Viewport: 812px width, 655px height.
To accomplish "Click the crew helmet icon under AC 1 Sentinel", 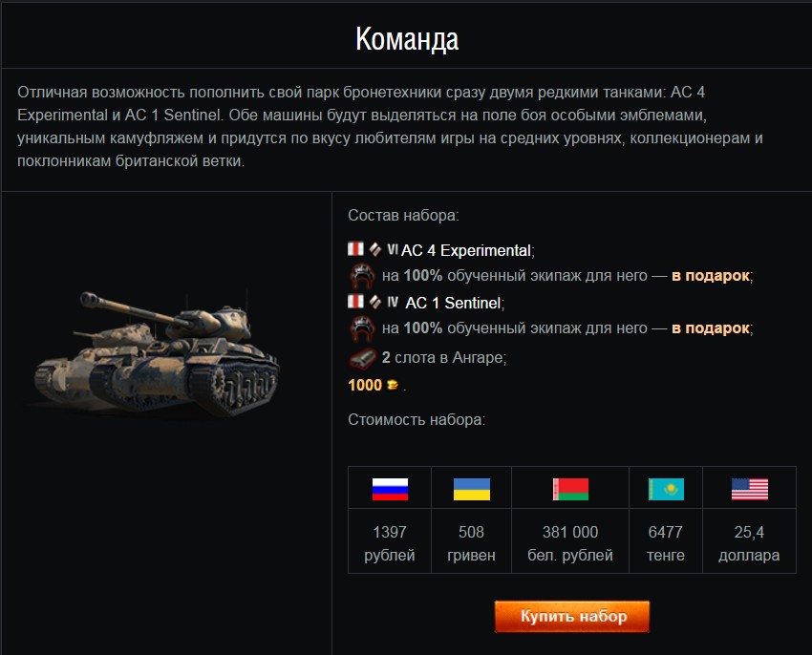I will coord(361,328).
